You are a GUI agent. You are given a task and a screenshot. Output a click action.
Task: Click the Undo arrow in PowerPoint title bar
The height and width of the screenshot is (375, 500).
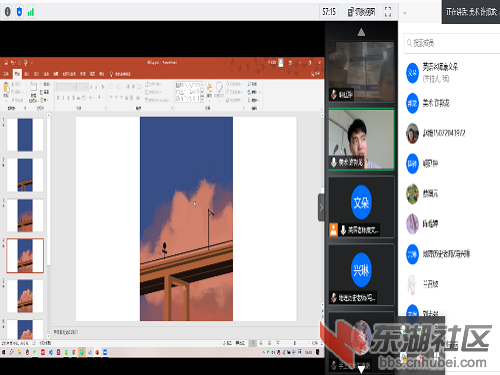tap(12, 63)
